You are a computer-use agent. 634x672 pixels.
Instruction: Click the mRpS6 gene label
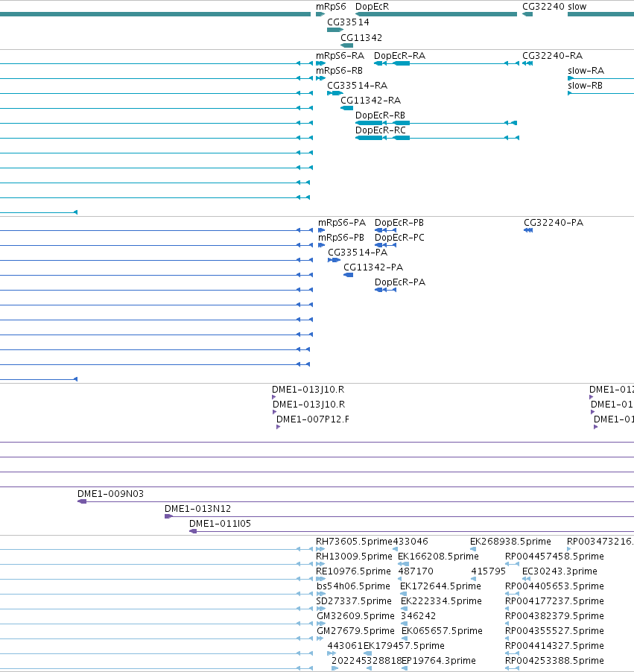point(331,7)
